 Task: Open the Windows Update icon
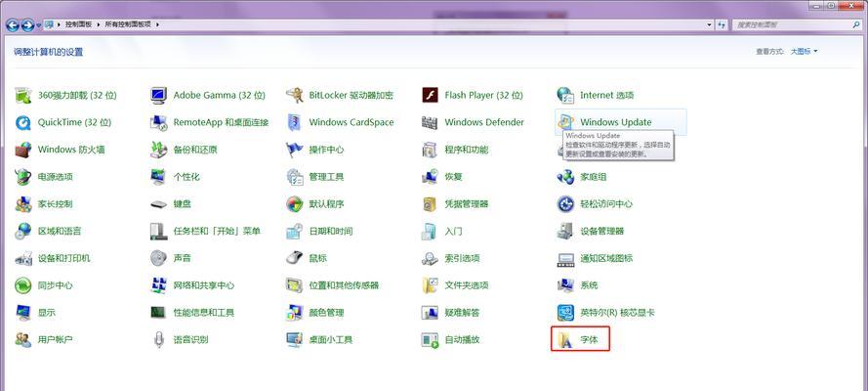pyautogui.click(x=565, y=122)
